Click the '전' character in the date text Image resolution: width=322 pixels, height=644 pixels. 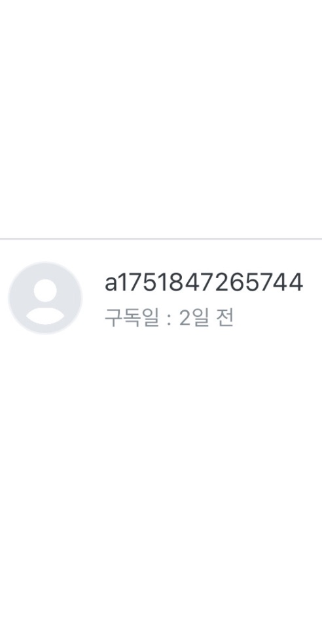224,318
